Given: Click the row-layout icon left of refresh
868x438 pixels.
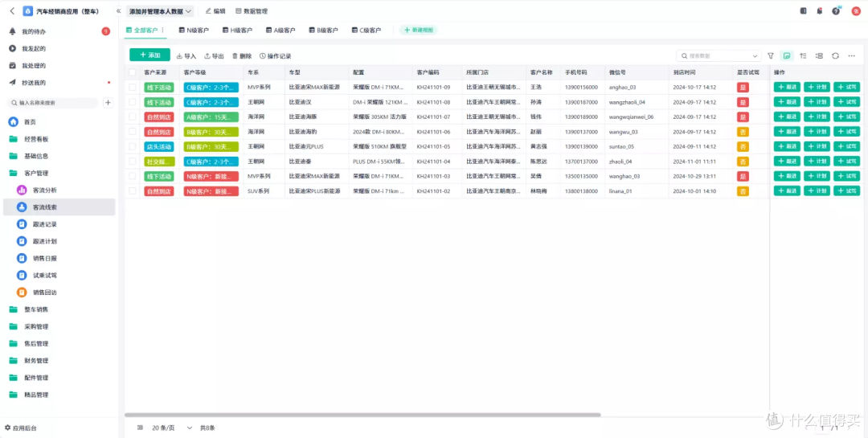Looking at the screenshot, I should 819,56.
